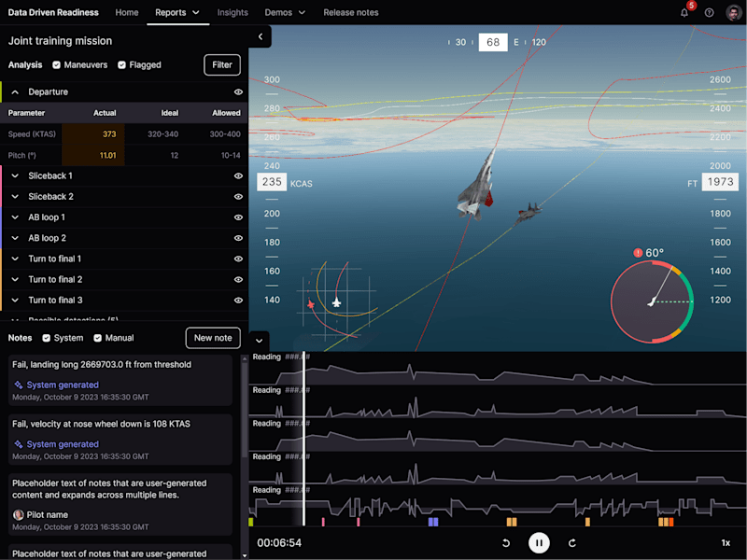
Task: Open the notifications bell
Action: (x=684, y=13)
